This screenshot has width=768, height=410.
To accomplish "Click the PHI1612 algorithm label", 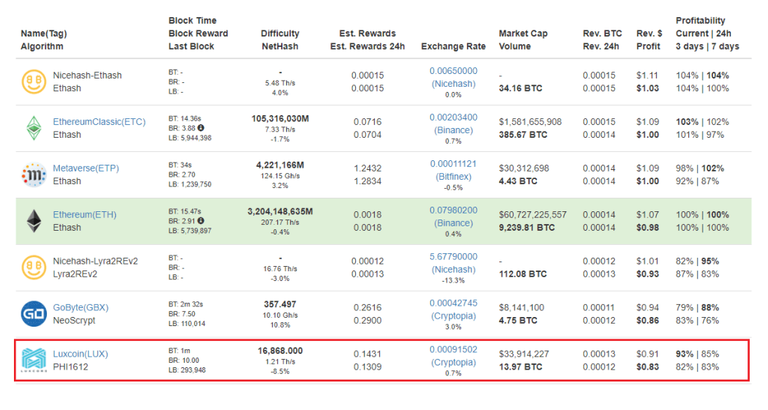I will [71, 367].
